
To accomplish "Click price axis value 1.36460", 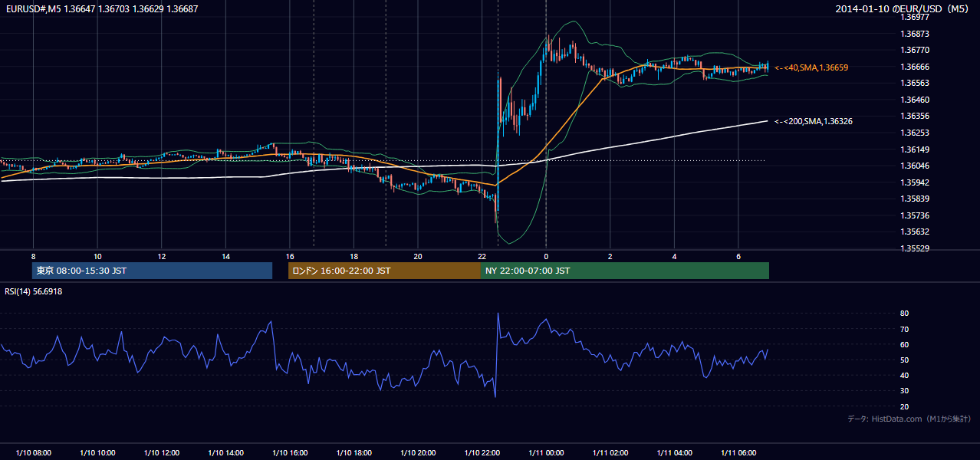I will click(x=914, y=100).
